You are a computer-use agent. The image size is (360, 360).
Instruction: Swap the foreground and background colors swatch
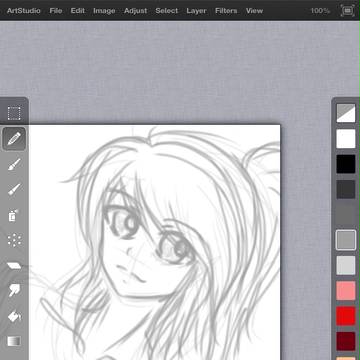[346, 113]
